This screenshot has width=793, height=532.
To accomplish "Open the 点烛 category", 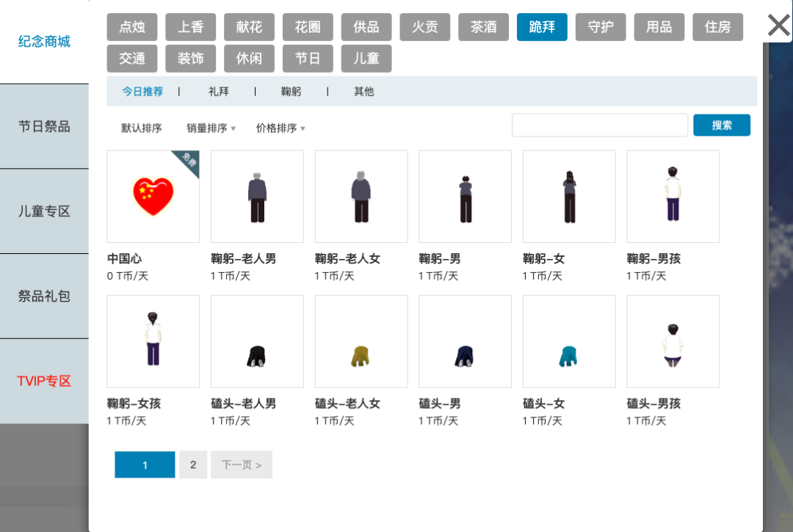I will click(132, 26).
